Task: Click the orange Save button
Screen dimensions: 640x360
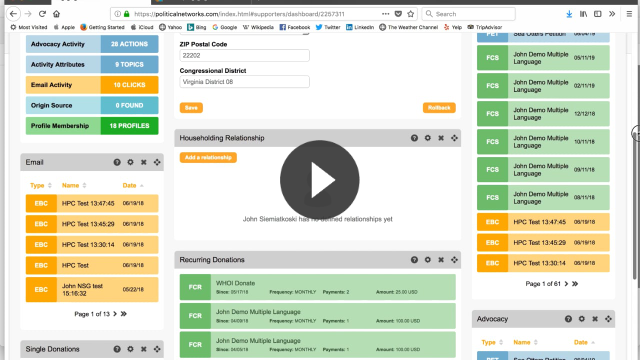Action: [191, 108]
